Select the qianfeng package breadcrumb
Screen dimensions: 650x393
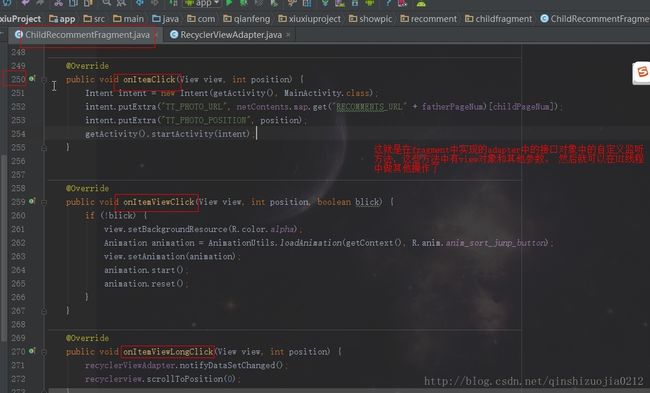(247, 19)
